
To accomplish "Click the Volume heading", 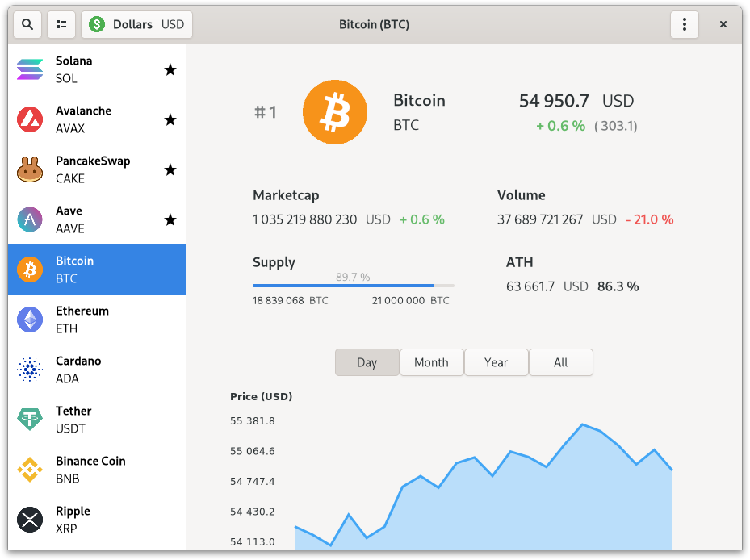I will tap(522, 195).
